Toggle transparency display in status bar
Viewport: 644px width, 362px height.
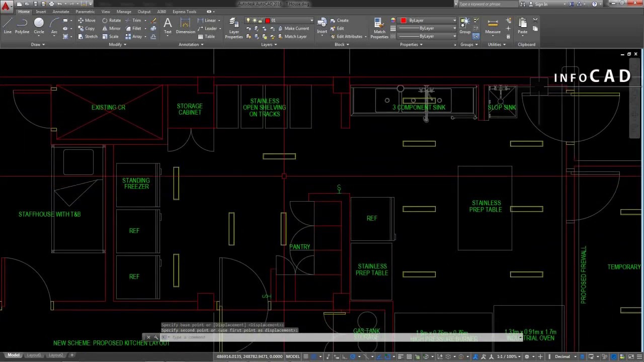(x=409, y=356)
